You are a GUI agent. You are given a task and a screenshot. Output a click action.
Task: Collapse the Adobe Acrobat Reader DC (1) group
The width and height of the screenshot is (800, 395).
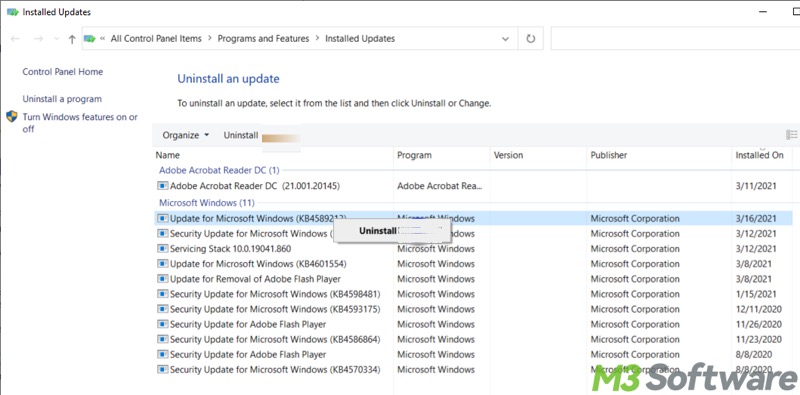click(219, 170)
